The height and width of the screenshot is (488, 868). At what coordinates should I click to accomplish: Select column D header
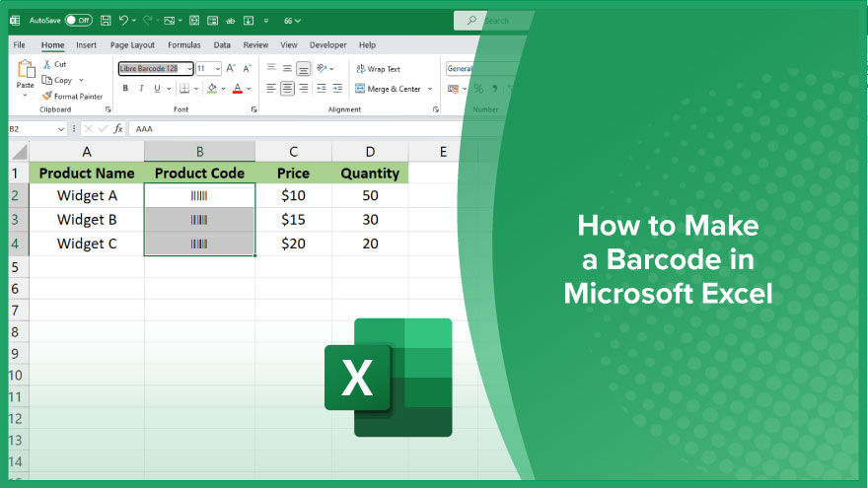[370, 152]
